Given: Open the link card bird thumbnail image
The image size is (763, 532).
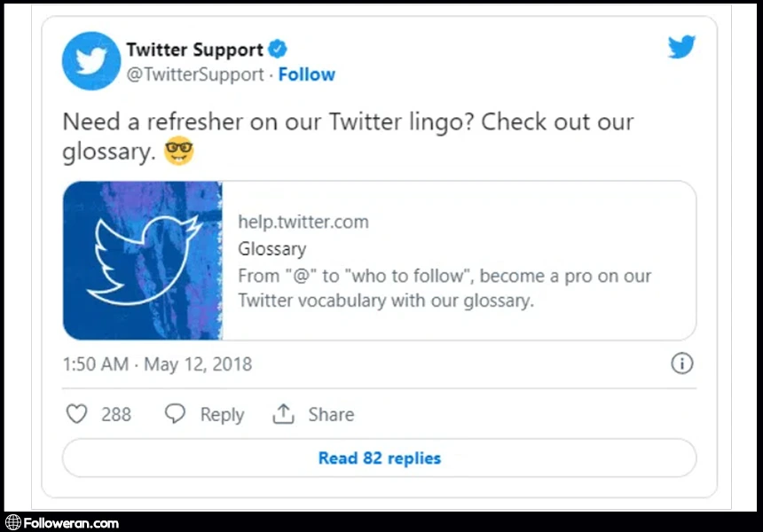Looking at the screenshot, I should 143,261.
